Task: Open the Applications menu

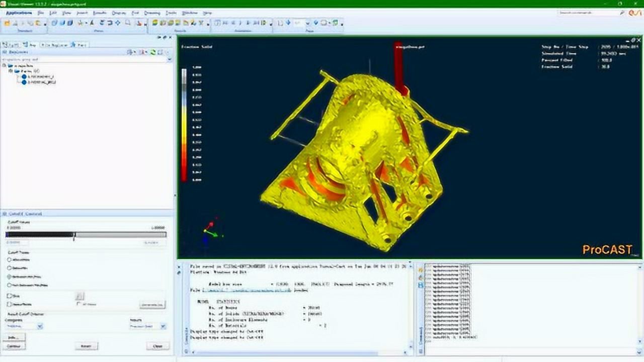Action: point(18,12)
